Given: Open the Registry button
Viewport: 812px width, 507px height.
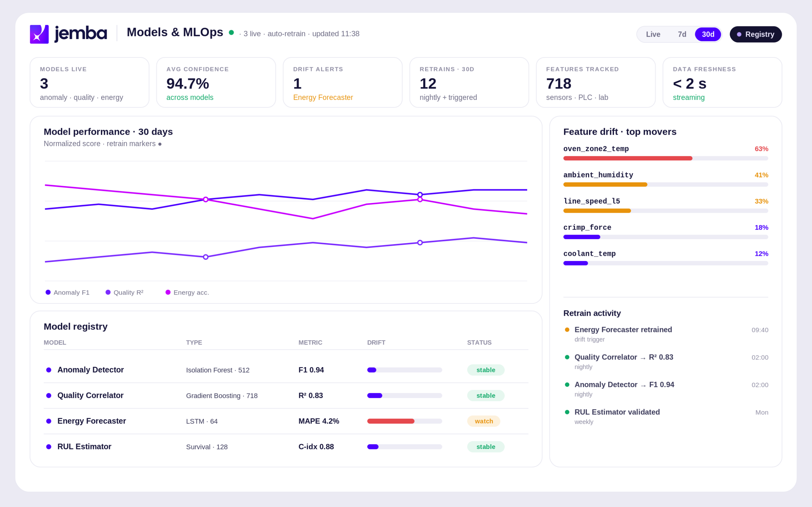Looking at the screenshot, I should 756,34.
